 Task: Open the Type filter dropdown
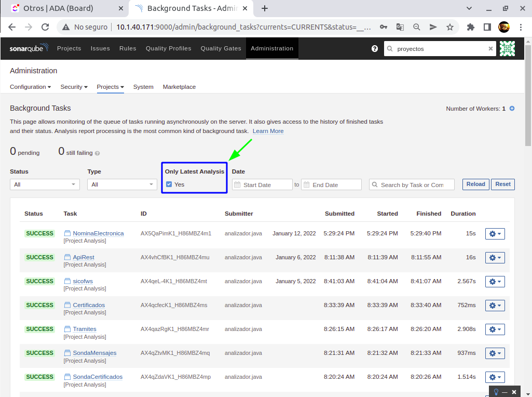point(122,184)
